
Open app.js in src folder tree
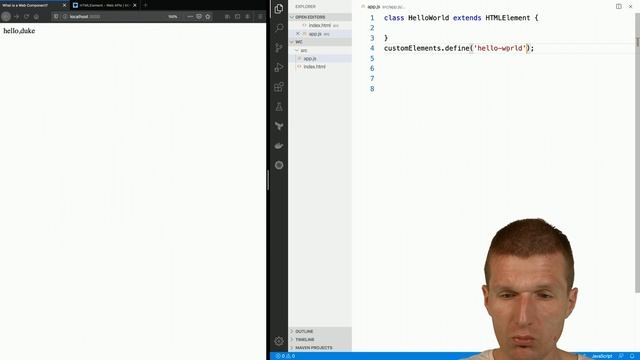[320, 59]
